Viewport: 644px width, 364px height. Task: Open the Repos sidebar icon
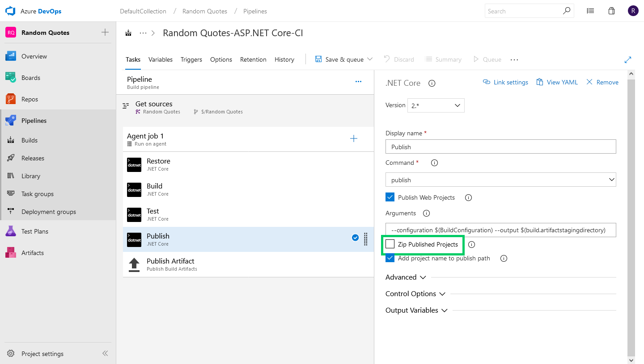pos(11,99)
